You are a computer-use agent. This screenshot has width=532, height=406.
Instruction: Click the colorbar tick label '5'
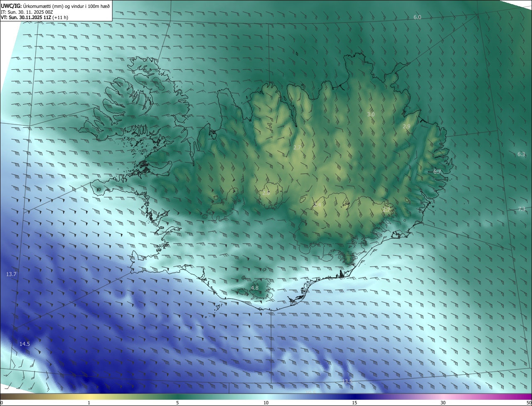click(x=177, y=403)
